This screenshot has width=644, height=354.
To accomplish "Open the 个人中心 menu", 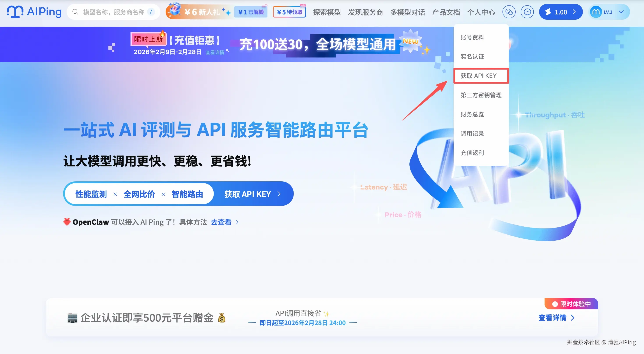I will (x=481, y=12).
